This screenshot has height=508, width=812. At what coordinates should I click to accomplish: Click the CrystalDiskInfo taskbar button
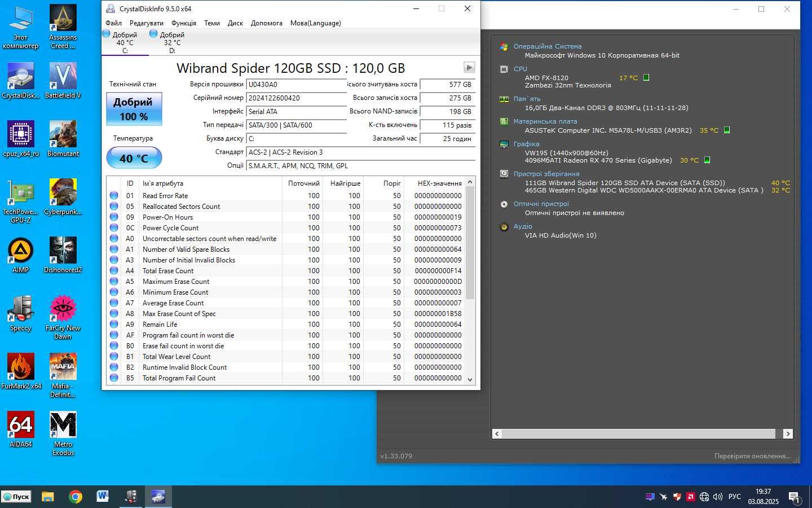click(158, 497)
